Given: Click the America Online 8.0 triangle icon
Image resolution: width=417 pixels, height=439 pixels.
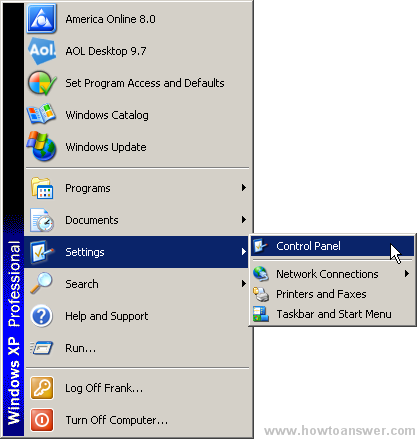Looking at the screenshot, I should pos(41,19).
